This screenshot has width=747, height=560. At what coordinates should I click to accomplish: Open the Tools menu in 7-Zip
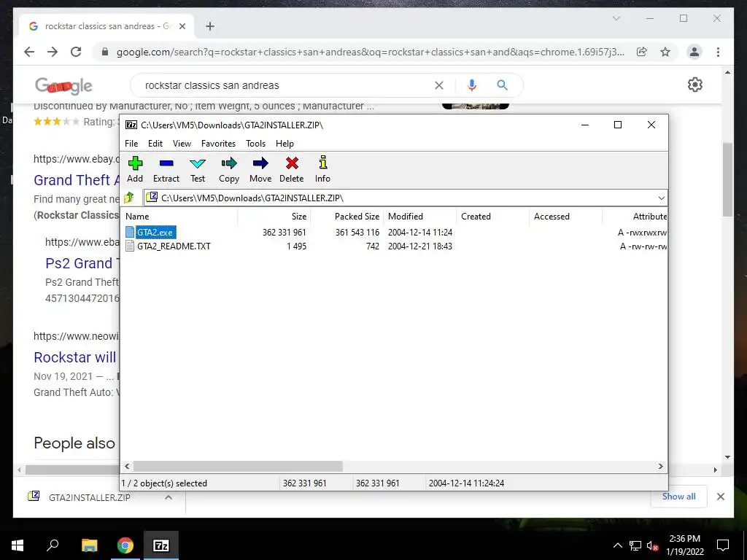click(x=256, y=144)
